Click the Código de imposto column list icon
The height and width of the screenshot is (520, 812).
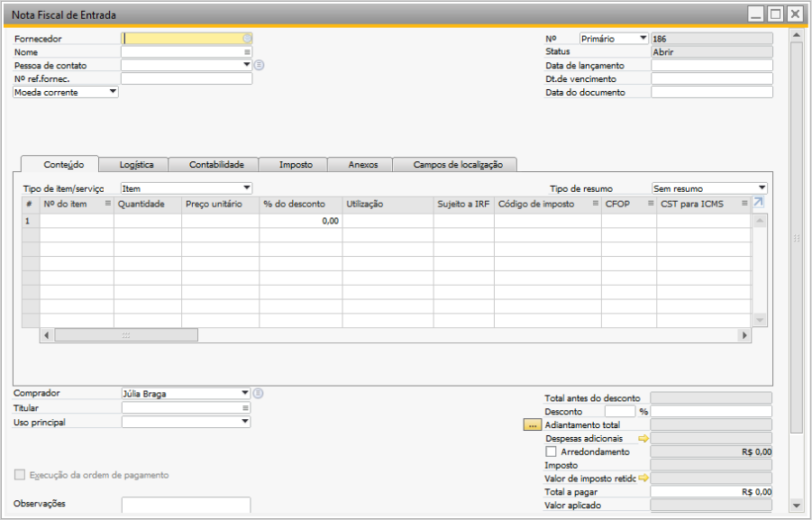(x=595, y=205)
